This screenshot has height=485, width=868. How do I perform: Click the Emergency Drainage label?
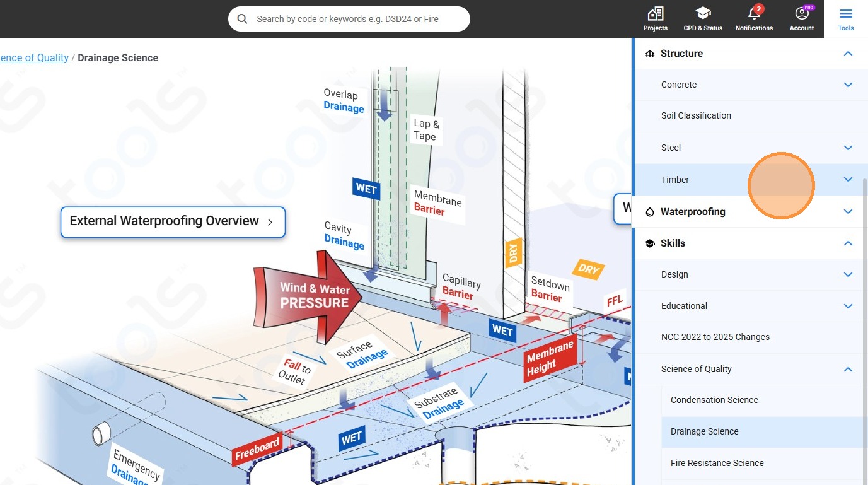coord(135,466)
